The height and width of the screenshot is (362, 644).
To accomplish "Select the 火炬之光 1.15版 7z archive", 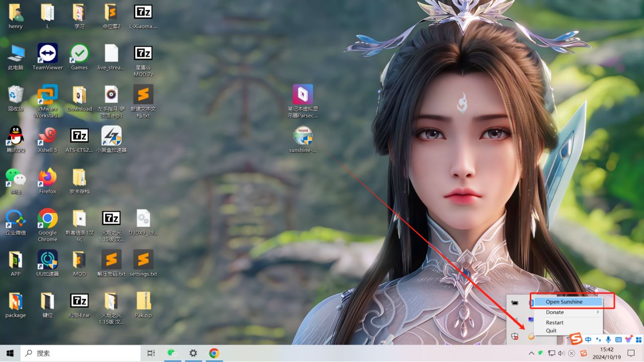I will click(x=111, y=226).
